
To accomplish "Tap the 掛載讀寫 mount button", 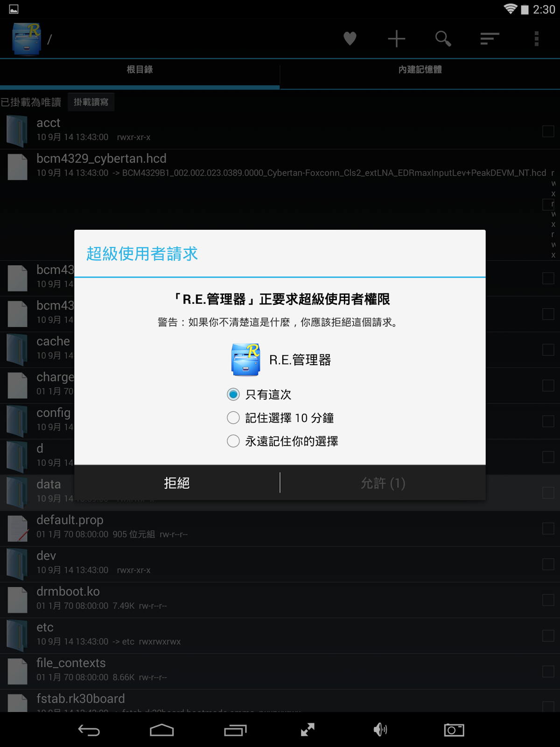I will (91, 102).
